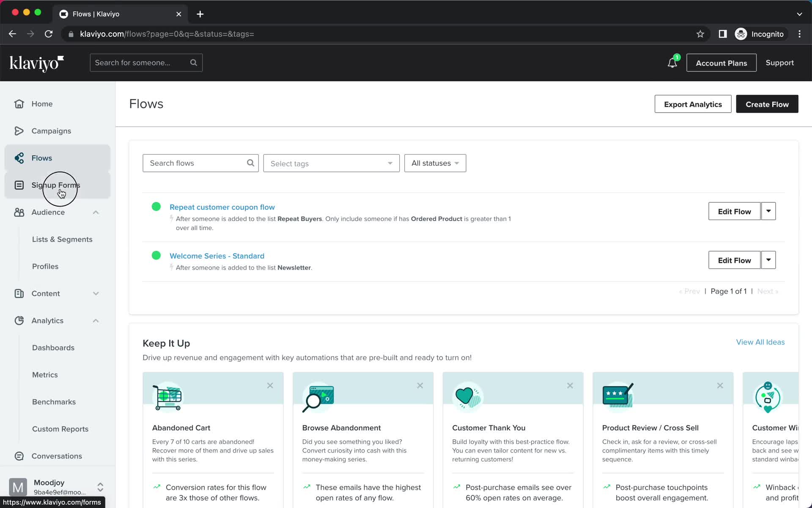The image size is (812, 508).
Task: Collapse the Analytics section chevron
Action: pos(96,320)
